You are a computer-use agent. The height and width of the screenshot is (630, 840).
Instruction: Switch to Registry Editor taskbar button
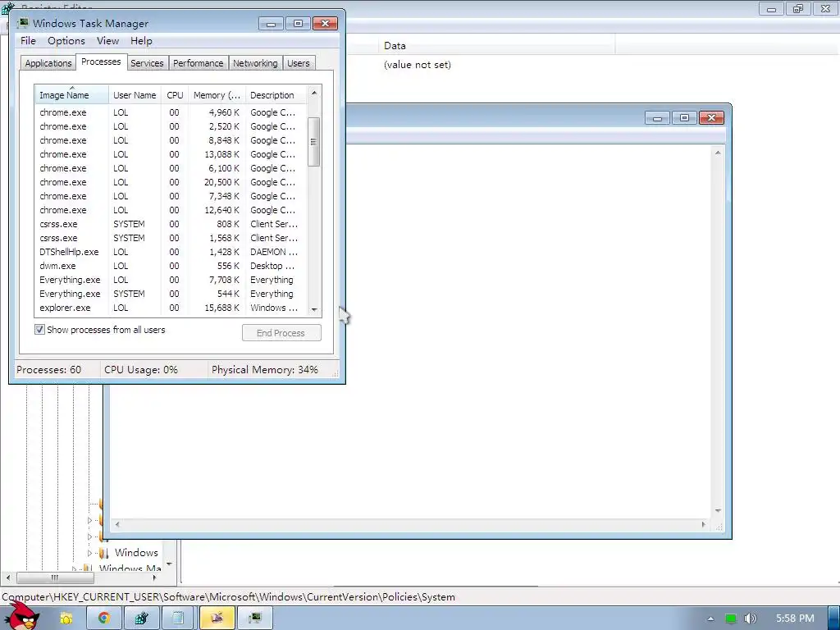(x=141, y=619)
